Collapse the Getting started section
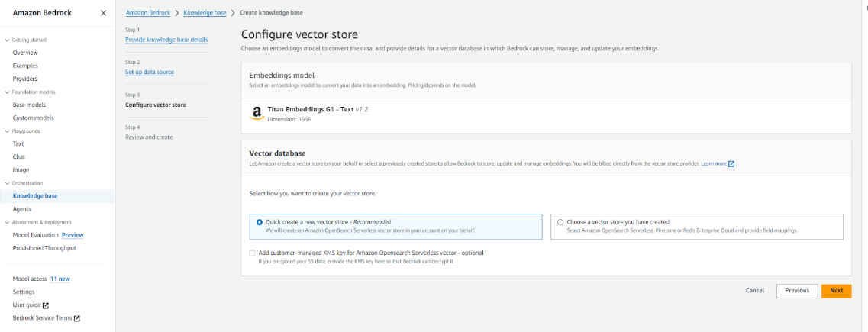The image size is (868, 332). (7, 40)
